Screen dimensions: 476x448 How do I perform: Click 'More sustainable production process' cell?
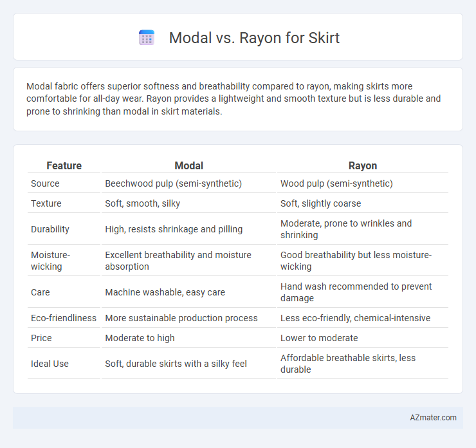(189, 318)
